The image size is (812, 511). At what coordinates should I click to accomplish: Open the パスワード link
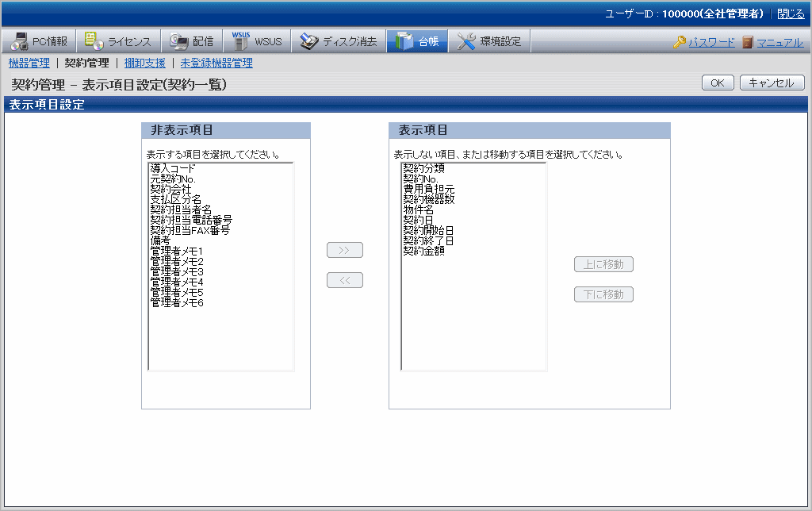[711, 43]
